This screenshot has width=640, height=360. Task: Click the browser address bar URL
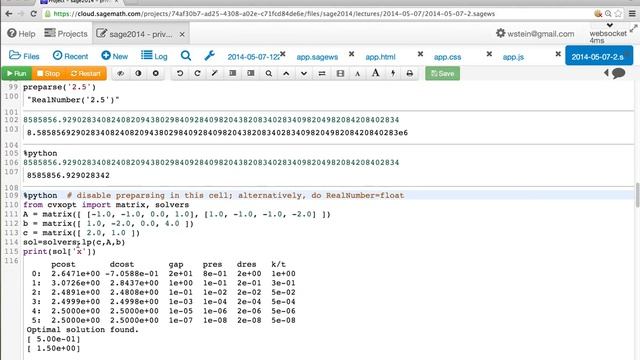pos(274,13)
